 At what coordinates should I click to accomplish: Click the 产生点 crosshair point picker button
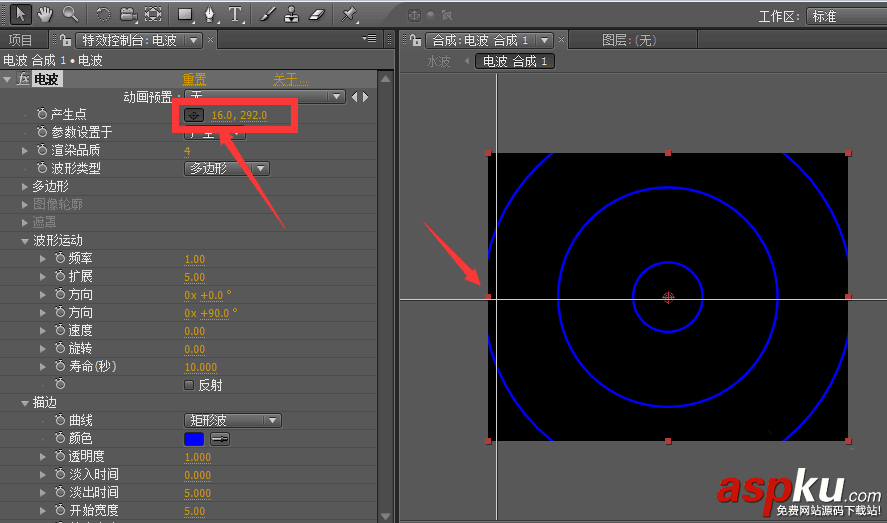194,115
